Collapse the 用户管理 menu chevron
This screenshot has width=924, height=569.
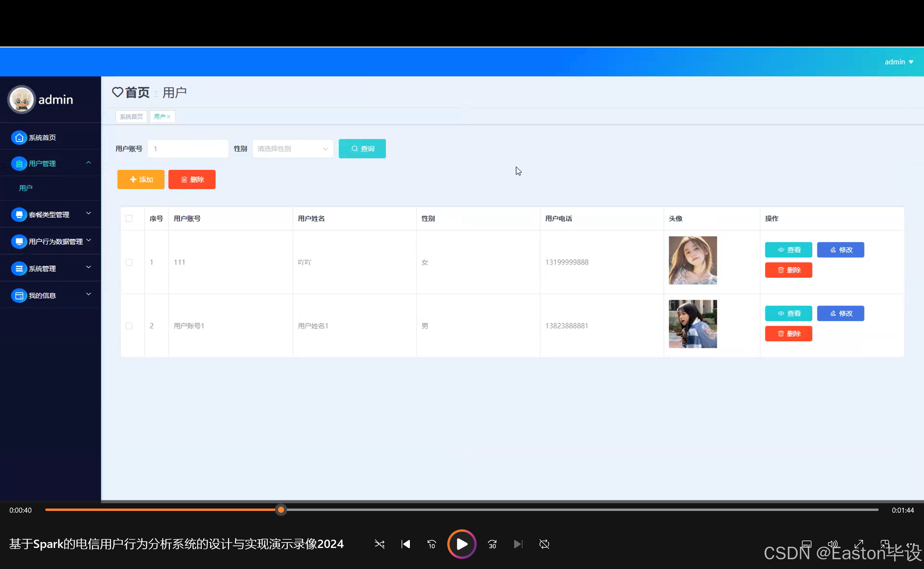(x=88, y=163)
